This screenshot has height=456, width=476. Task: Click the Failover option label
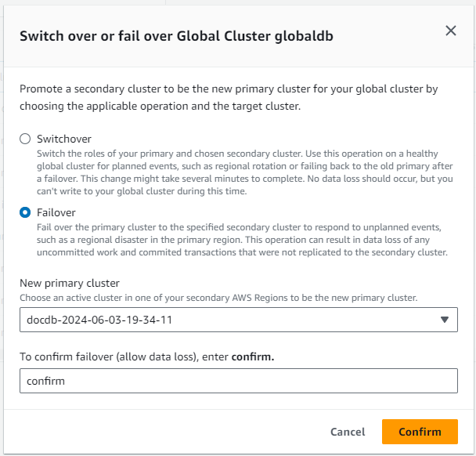click(x=56, y=212)
